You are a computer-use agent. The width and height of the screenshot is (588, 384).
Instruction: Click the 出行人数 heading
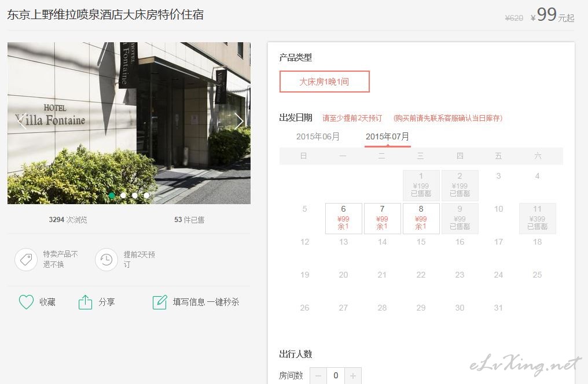pyautogui.click(x=296, y=354)
